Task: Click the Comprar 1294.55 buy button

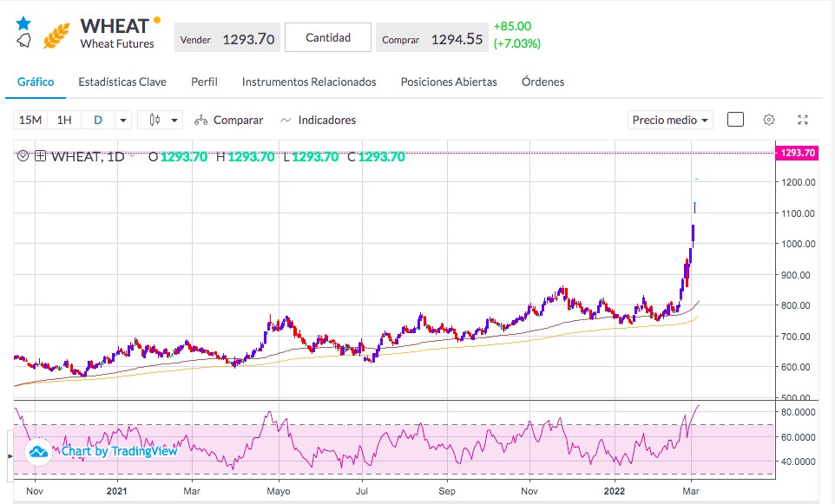Action: tap(432, 38)
